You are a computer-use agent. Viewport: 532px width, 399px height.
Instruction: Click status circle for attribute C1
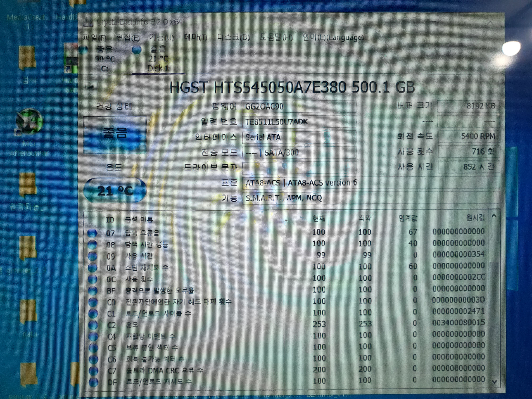tap(93, 314)
